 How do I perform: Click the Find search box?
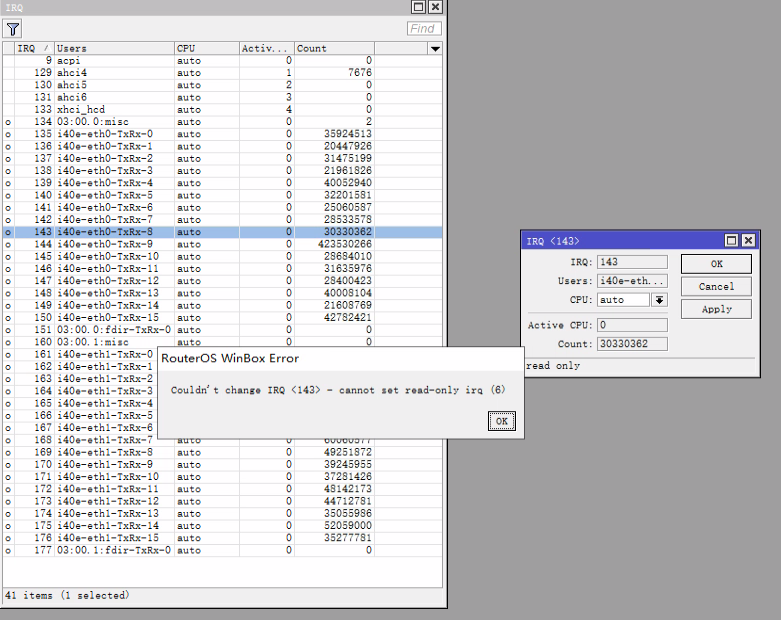click(x=424, y=28)
